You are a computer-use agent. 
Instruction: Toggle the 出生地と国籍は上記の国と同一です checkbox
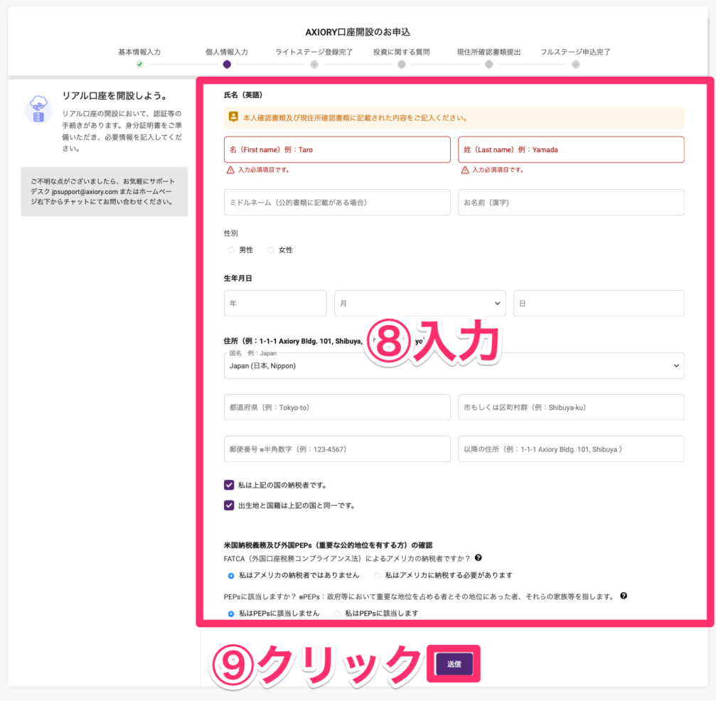point(229,505)
